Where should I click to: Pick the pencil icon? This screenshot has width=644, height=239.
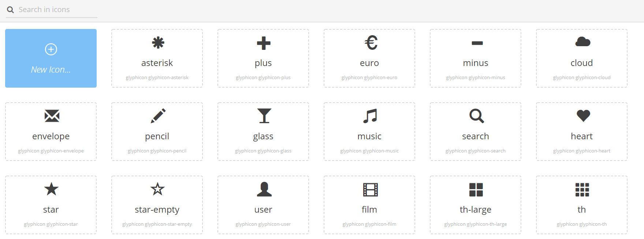point(158,116)
